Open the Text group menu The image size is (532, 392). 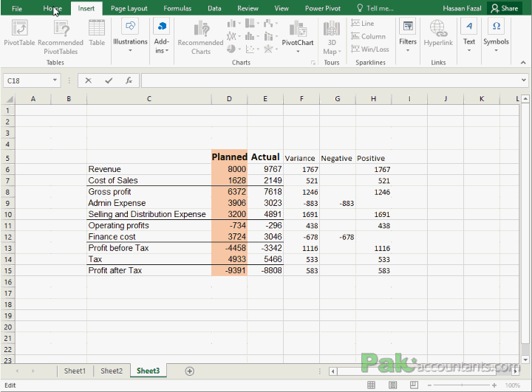click(x=469, y=36)
